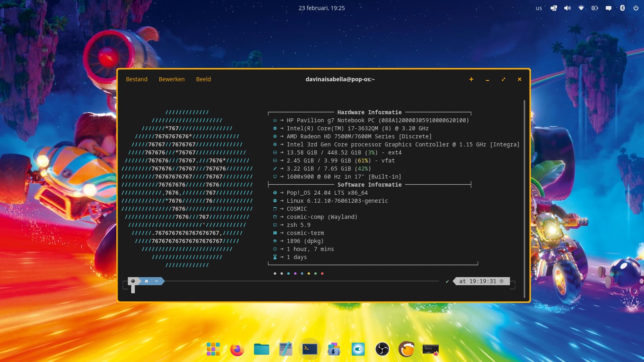
Task: Open the Bestand menu
Action: point(136,79)
